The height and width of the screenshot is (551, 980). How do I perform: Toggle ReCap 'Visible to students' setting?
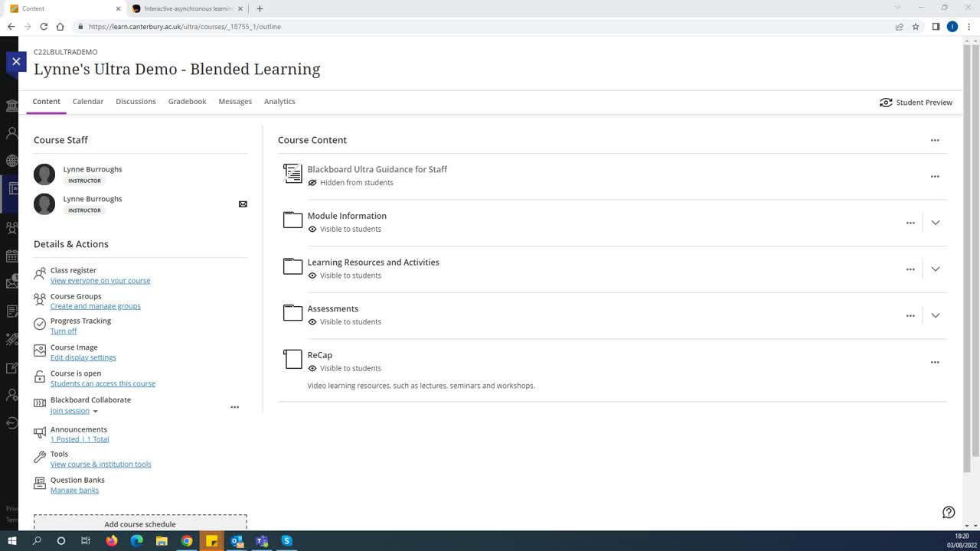click(x=345, y=368)
